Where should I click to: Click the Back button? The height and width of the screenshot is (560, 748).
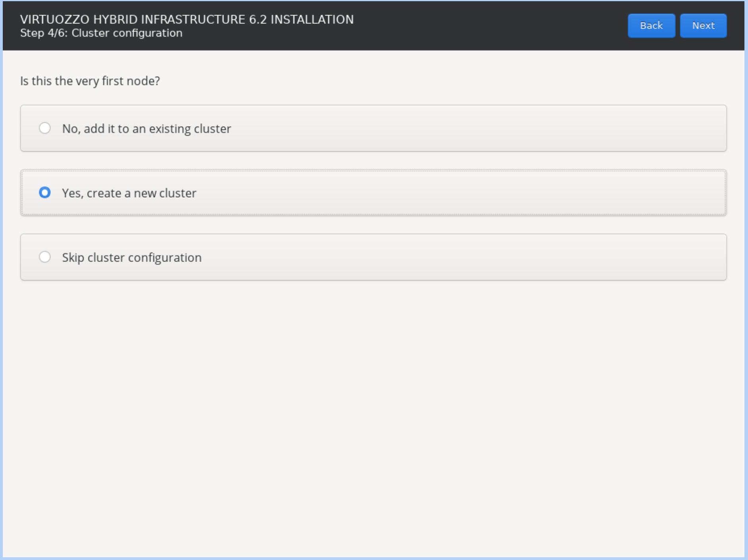(651, 26)
